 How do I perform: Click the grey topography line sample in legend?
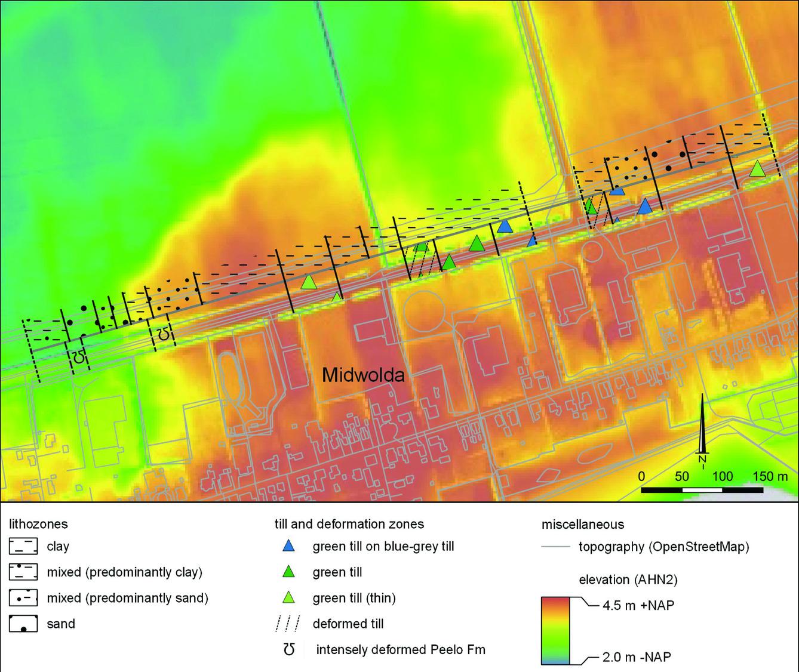pos(555,547)
